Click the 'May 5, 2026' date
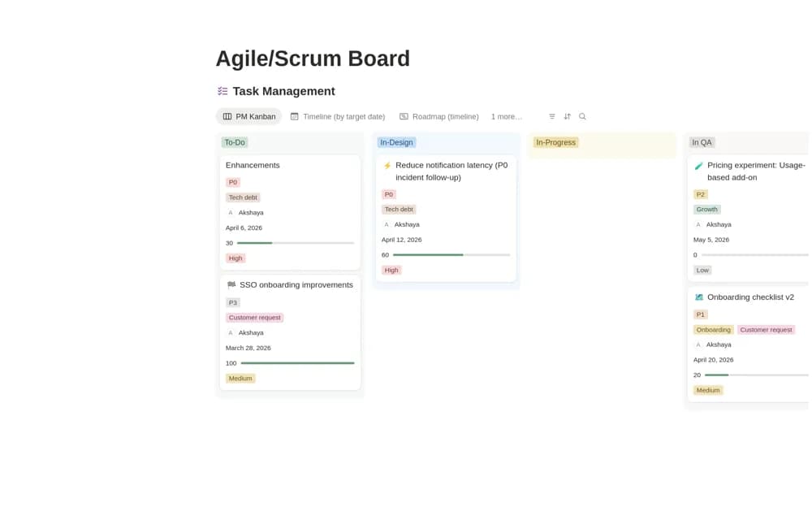Screen dimensions: 812x507 pyautogui.click(x=711, y=240)
